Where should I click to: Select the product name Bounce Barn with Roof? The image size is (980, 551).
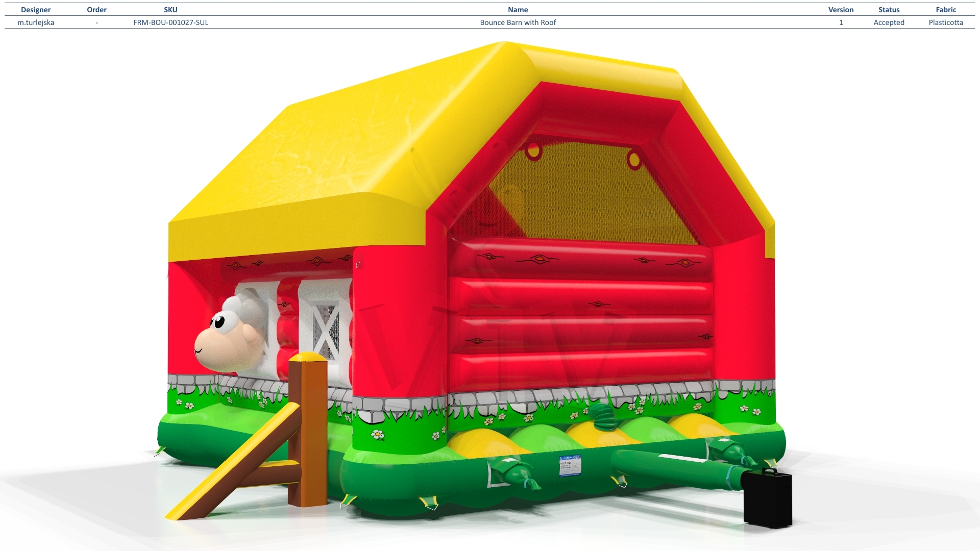(x=518, y=22)
